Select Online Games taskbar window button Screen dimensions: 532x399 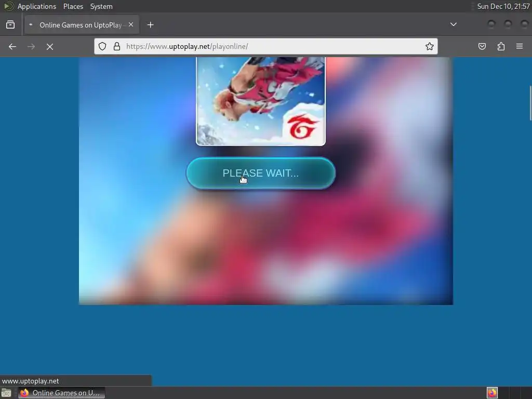coord(61,393)
